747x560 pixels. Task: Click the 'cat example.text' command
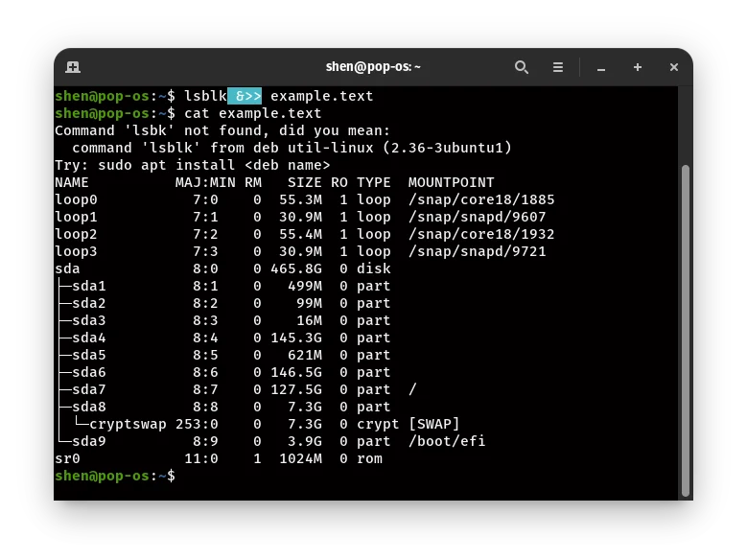tap(252, 113)
